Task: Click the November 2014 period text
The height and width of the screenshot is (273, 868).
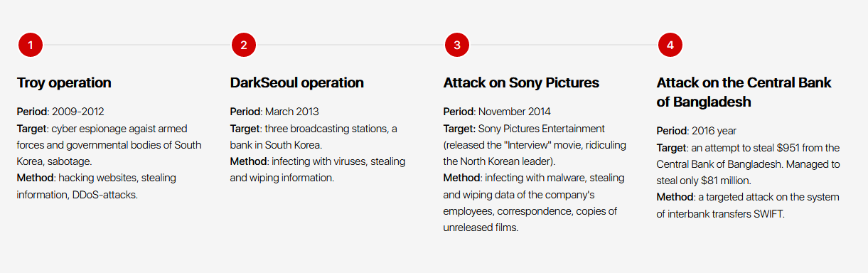Action: pyautogui.click(x=515, y=112)
